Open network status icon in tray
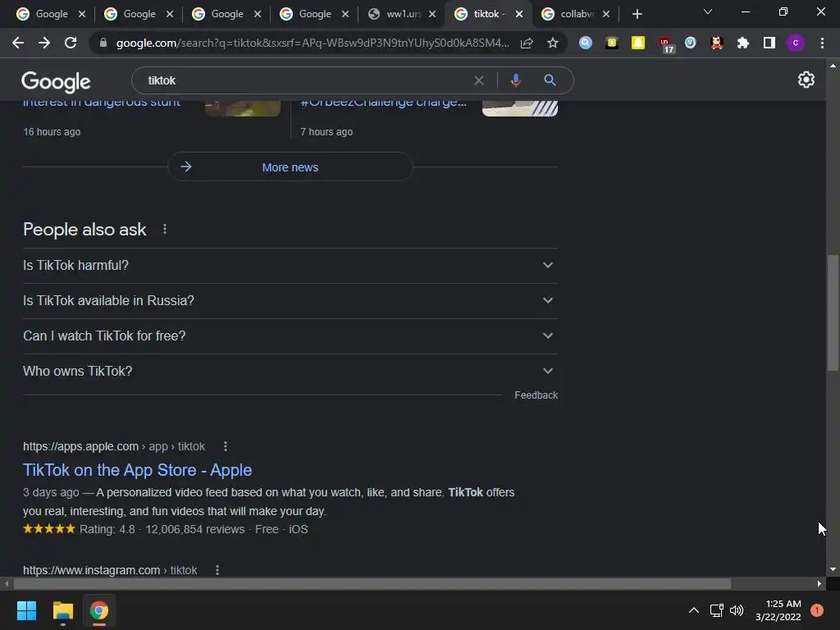840x630 pixels. [716, 610]
